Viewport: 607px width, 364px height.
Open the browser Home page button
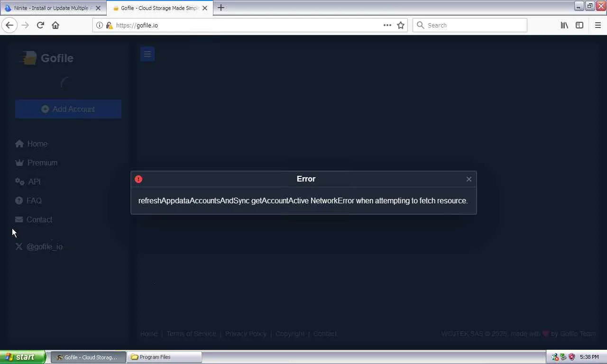(55, 25)
